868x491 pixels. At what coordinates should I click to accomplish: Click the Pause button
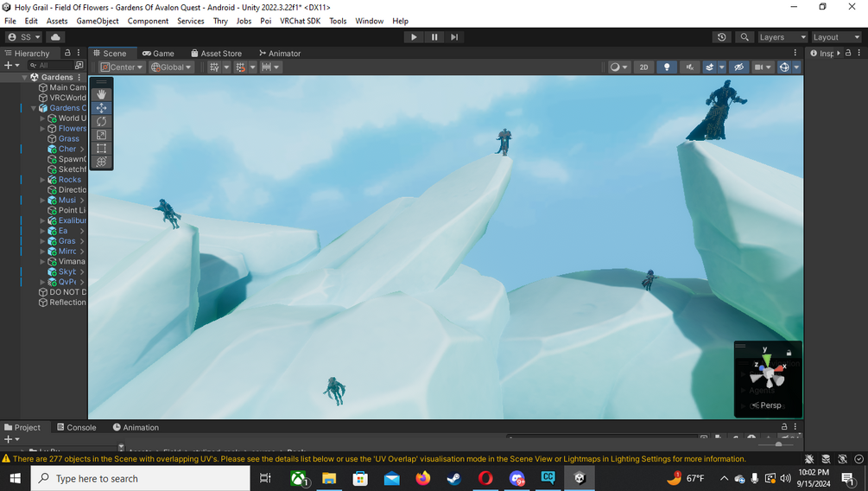pos(434,37)
